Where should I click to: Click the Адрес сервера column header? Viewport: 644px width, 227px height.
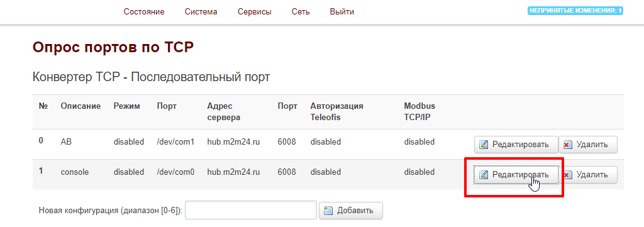(x=224, y=112)
